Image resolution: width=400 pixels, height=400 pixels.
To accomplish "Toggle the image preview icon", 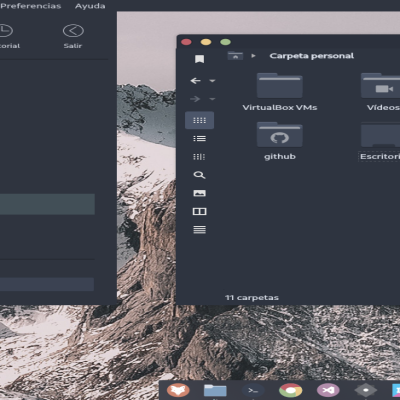I will (199, 193).
